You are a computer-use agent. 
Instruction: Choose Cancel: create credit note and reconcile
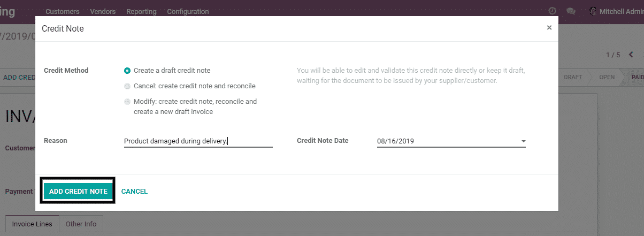coord(127,86)
